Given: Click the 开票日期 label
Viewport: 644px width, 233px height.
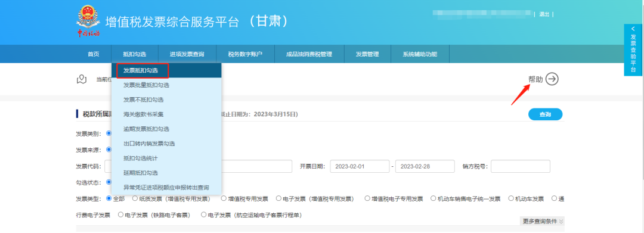Looking at the screenshot, I should pyautogui.click(x=312, y=166).
